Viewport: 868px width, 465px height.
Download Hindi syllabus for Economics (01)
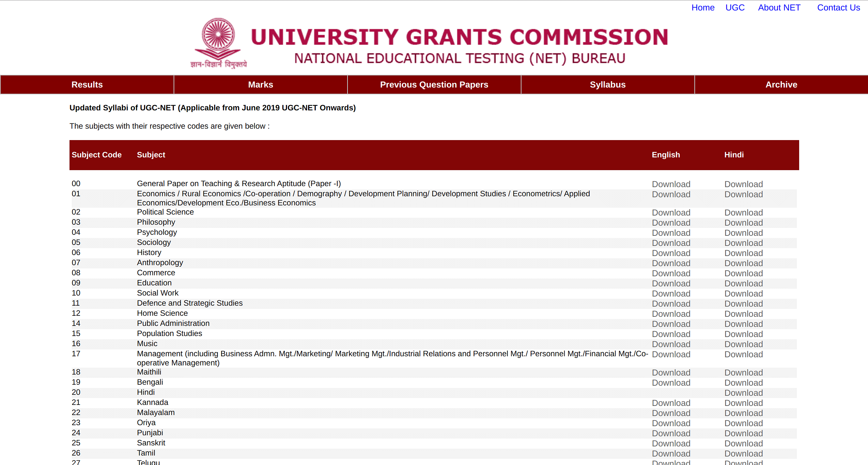pos(743,194)
